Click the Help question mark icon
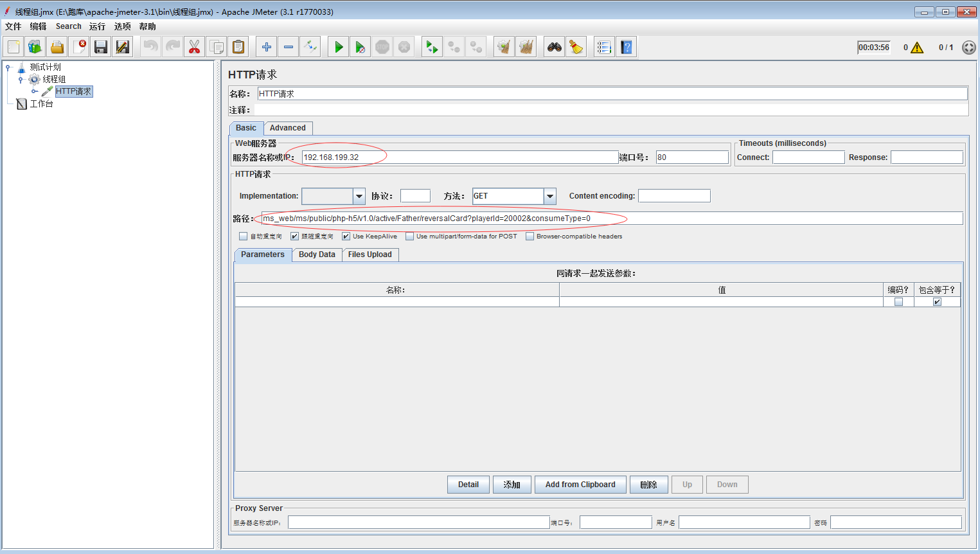980x554 pixels. (x=627, y=47)
